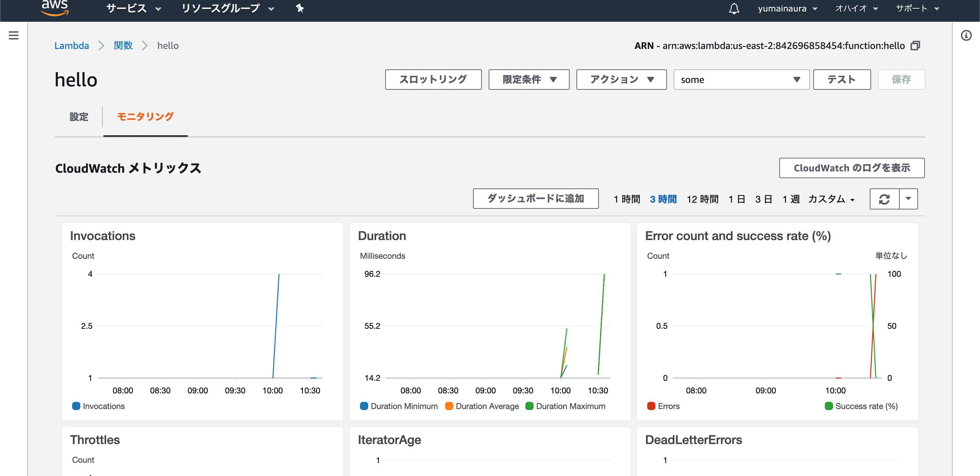Screen dimensions: 980x476
Task: Select the 1 週 time range
Action: (791, 199)
